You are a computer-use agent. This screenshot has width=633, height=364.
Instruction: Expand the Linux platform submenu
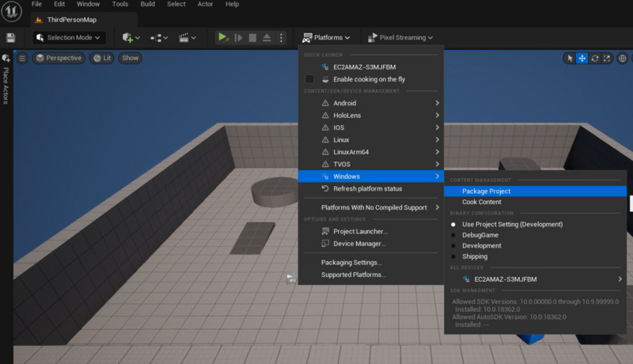pyautogui.click(x=371, y=139)
